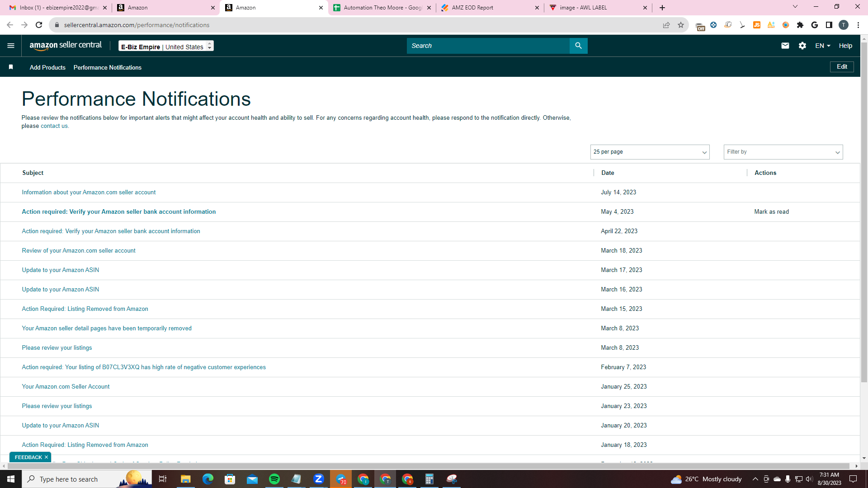Open Task View in taskbar
This screenshot has width=868, height=488.
(163, 479)
